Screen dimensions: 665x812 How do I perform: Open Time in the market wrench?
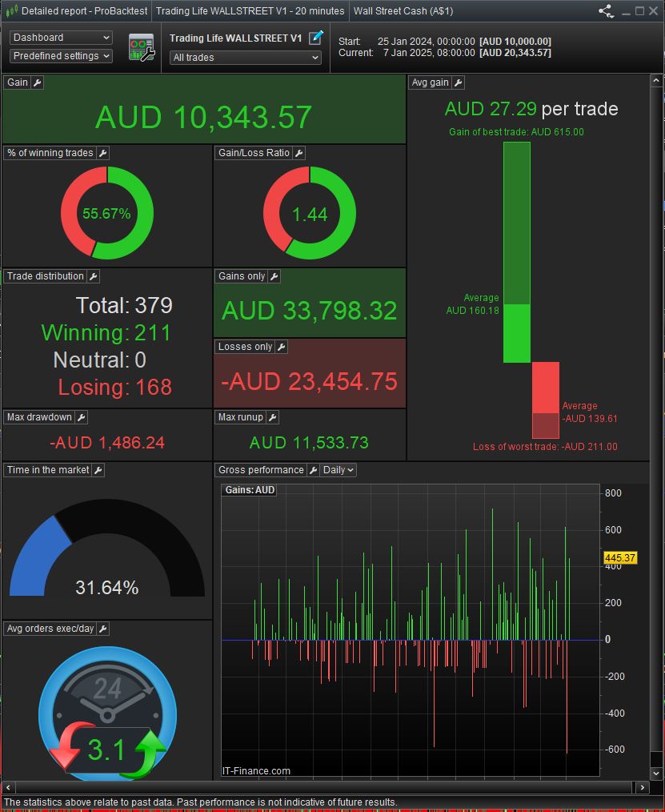pos(98,470)
